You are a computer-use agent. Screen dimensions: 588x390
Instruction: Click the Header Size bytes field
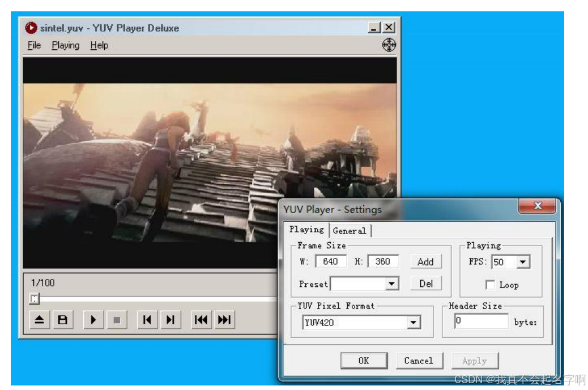(482, 321)
